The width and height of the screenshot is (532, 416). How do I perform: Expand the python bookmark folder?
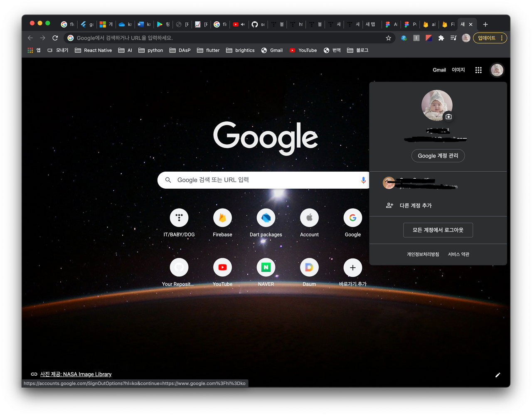coord(150,50)
